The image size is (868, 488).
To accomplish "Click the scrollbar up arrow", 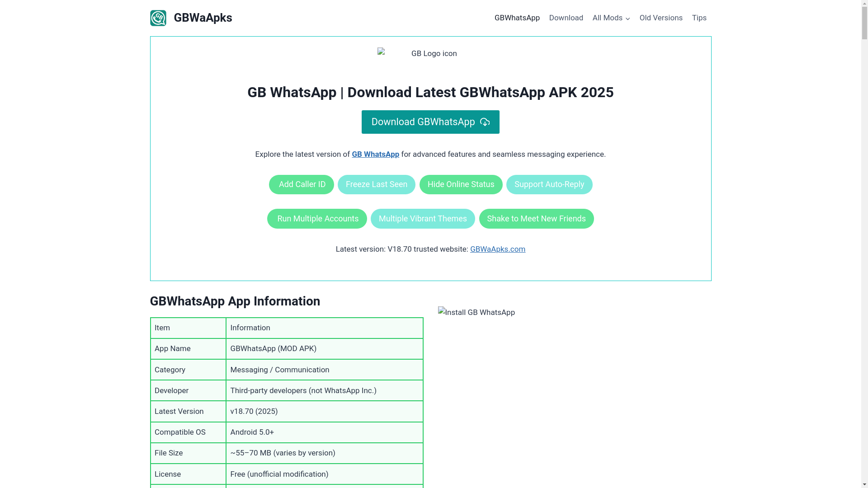I will point(864,4).
